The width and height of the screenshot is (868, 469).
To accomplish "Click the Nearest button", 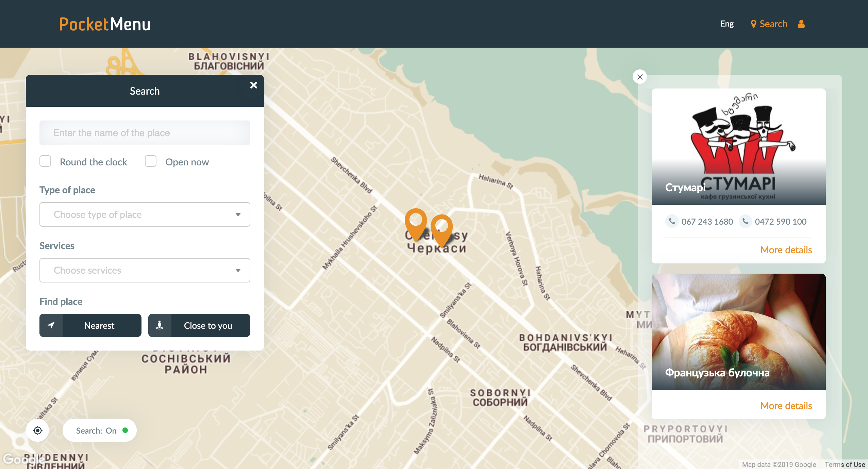I will point(90,325).
